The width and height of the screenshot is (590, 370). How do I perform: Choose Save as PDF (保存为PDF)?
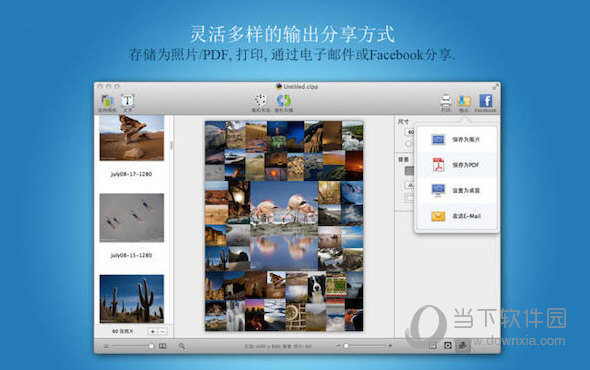(x=457, y=165)
